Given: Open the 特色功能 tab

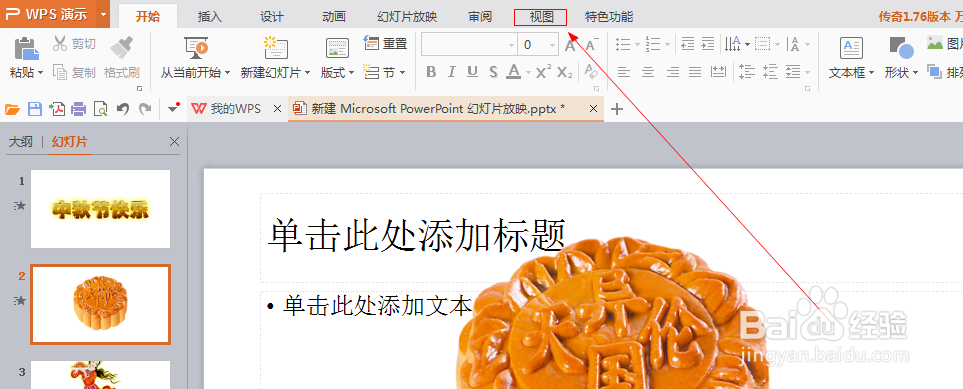Looking at the screenshot, I should coord(609,17).
